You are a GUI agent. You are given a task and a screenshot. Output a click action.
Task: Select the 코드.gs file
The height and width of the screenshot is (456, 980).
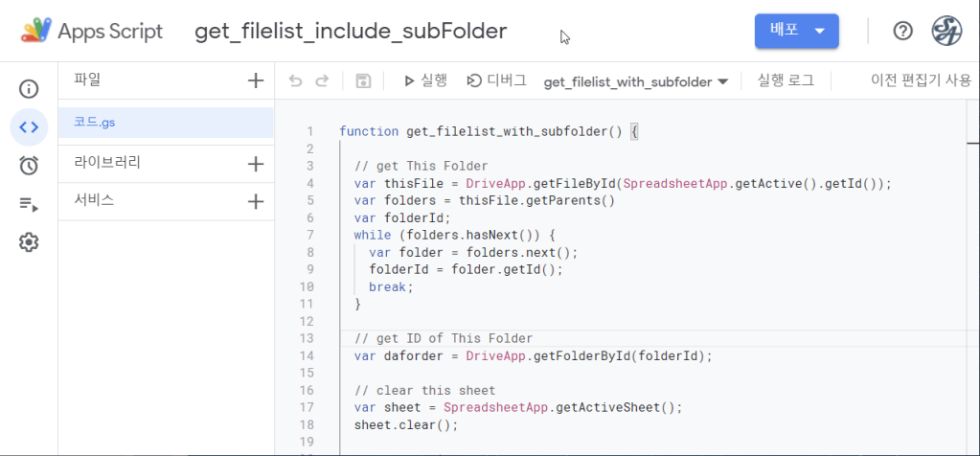point(96,123)
